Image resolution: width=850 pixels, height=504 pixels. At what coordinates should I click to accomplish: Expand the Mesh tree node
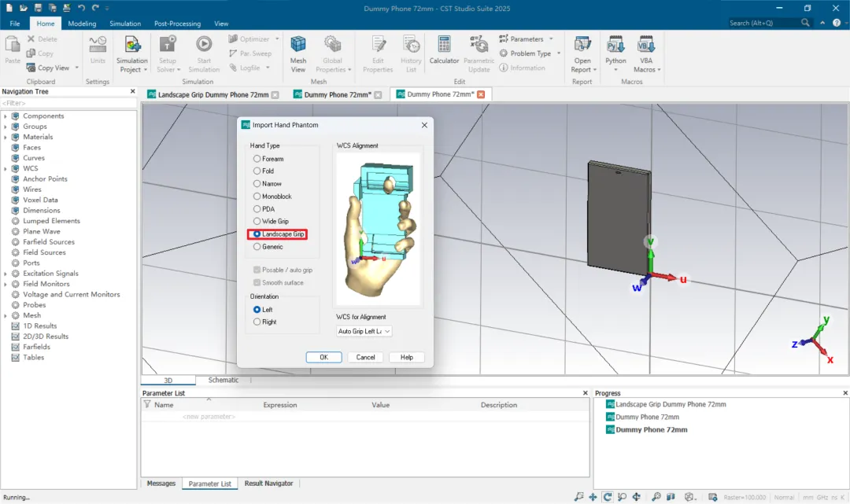click(6, 315)
